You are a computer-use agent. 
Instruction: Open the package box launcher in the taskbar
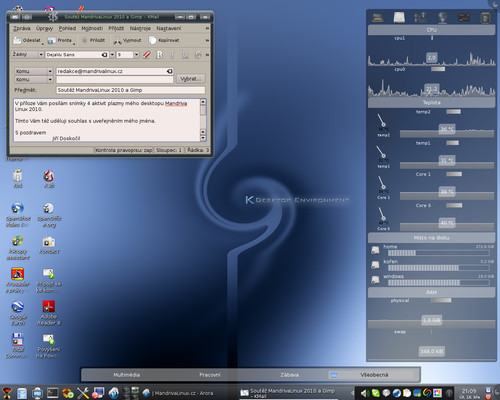coord(68,393)
